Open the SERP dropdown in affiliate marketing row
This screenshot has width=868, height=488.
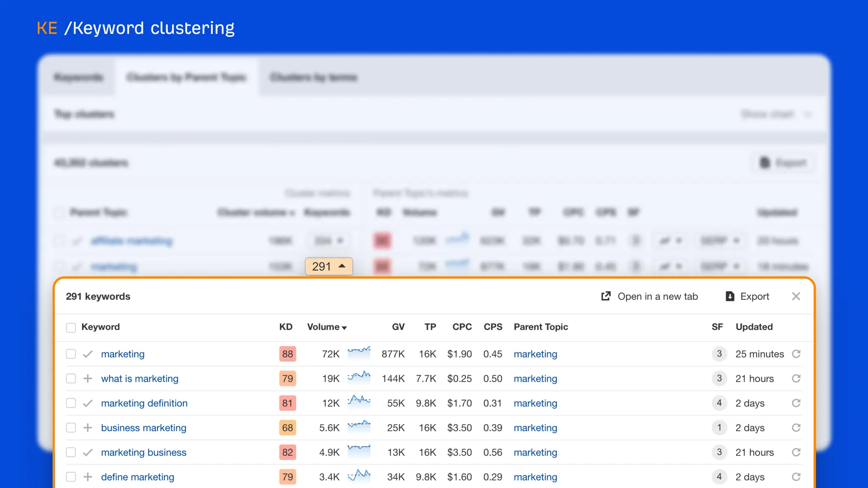[x=720, y=241]
